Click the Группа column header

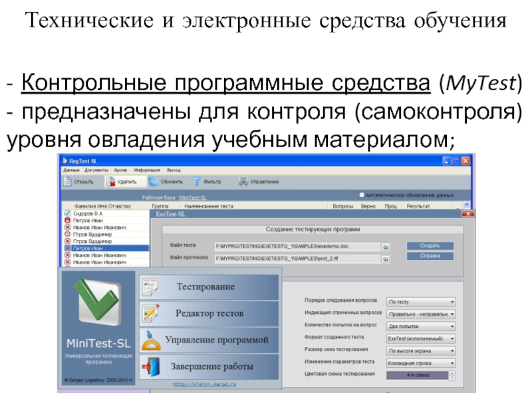click(x=160, y=206)
